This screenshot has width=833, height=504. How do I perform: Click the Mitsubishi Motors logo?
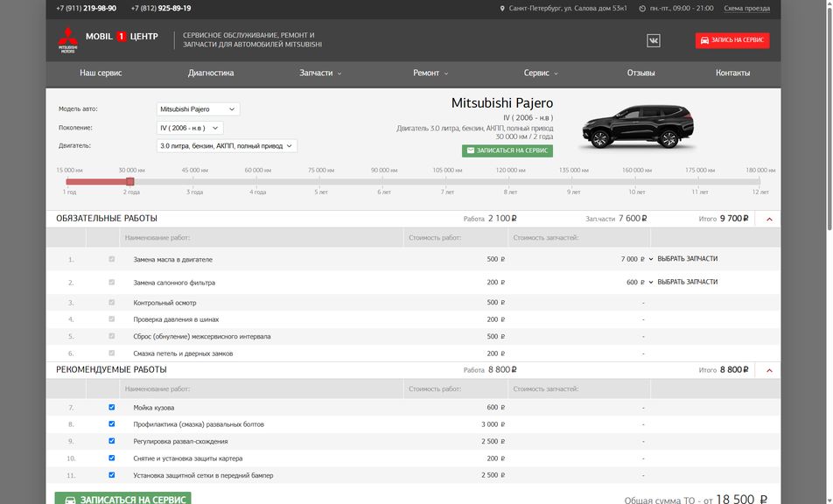click(67, 40)
